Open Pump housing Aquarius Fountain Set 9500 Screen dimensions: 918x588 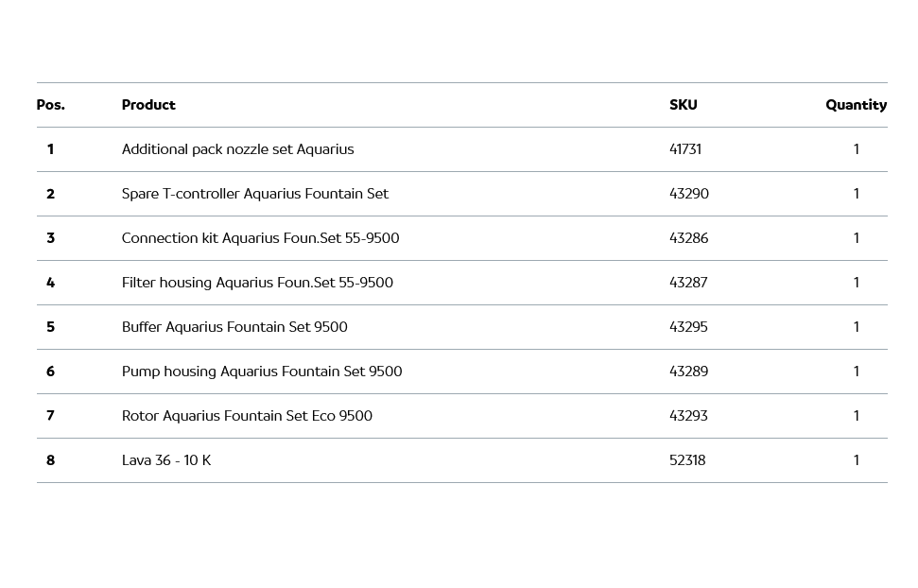262,372
